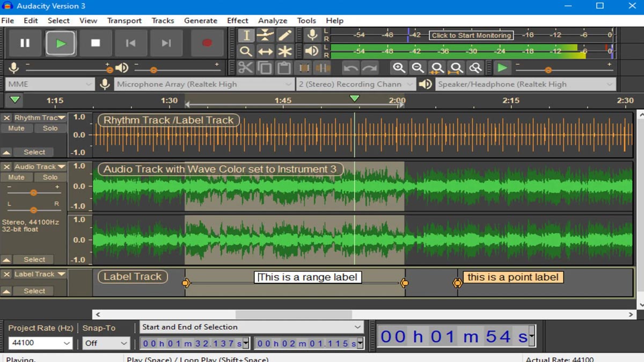This screenshot has width=644, height=362.
Task: Open the MME audio host dropdown
Action: click(x=50, y=84)
